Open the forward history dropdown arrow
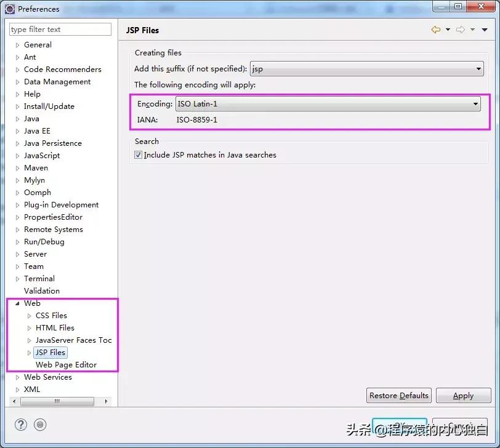Viewport: 500px width, 448px height. [x=472, y=30]
